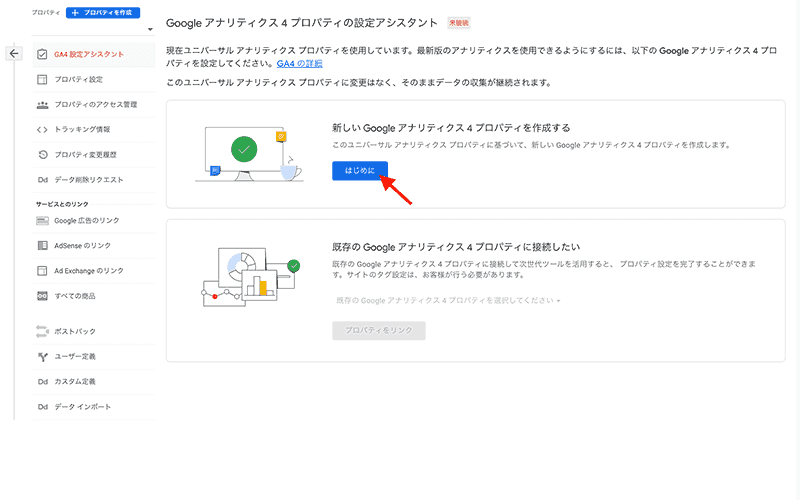
Task: Click the GA4 設定アシスタント checkbox icon
Action: 42,54
